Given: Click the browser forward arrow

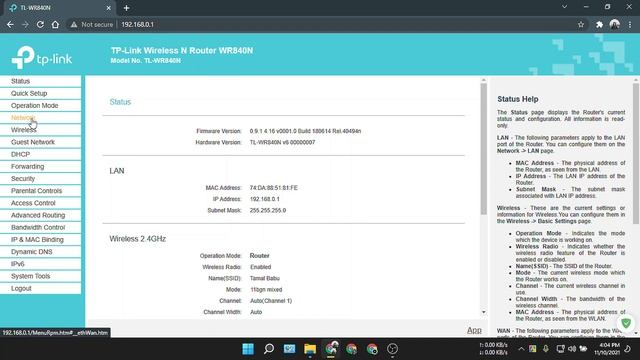Looking at the screenshot, I should tap(25, 24).
